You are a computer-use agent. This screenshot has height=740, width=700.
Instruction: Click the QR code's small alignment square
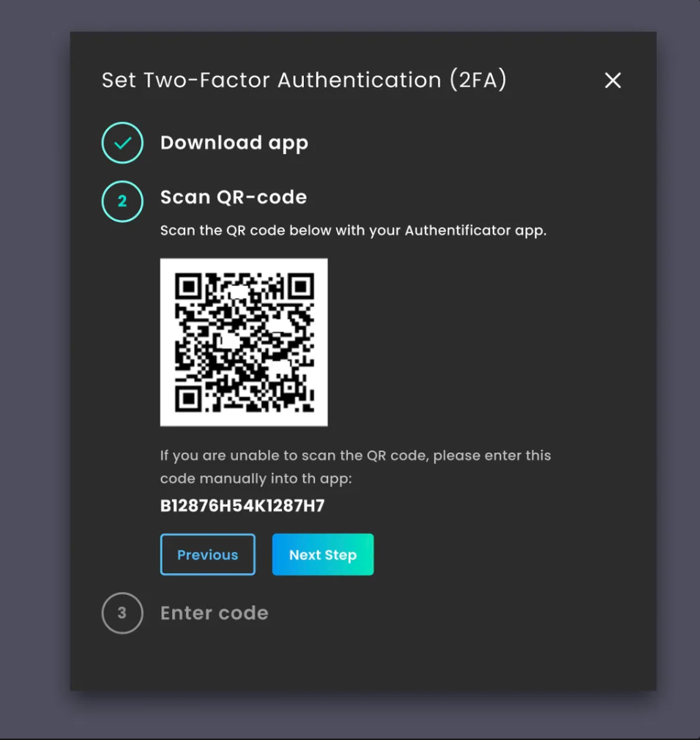[x=289, y=387]
